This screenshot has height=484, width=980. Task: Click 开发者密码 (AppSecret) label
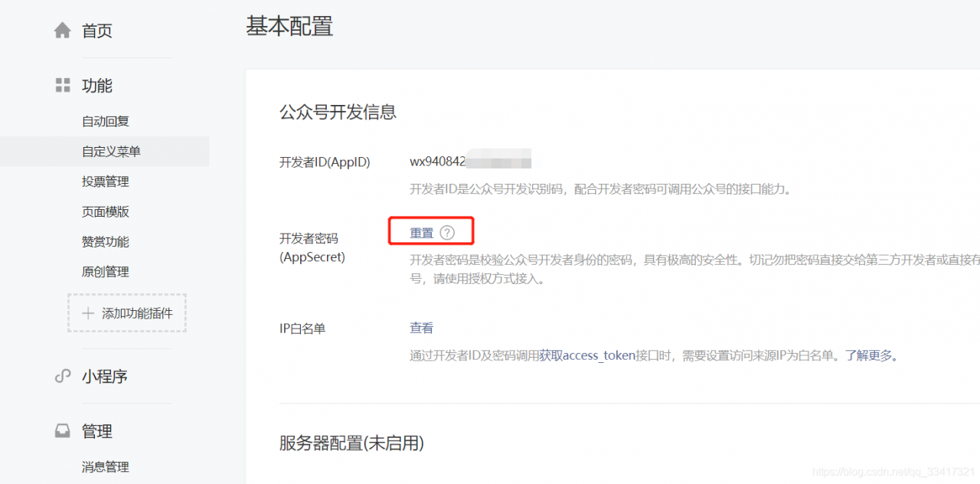[312, 248]
